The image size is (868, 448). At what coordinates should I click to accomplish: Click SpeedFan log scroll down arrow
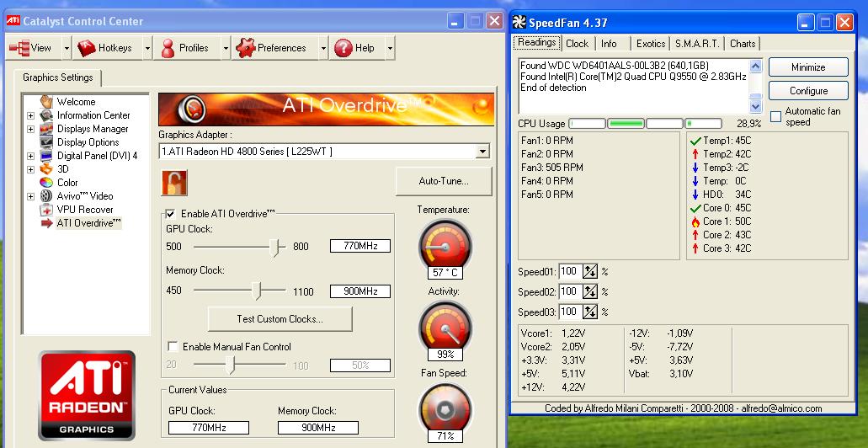756,106
